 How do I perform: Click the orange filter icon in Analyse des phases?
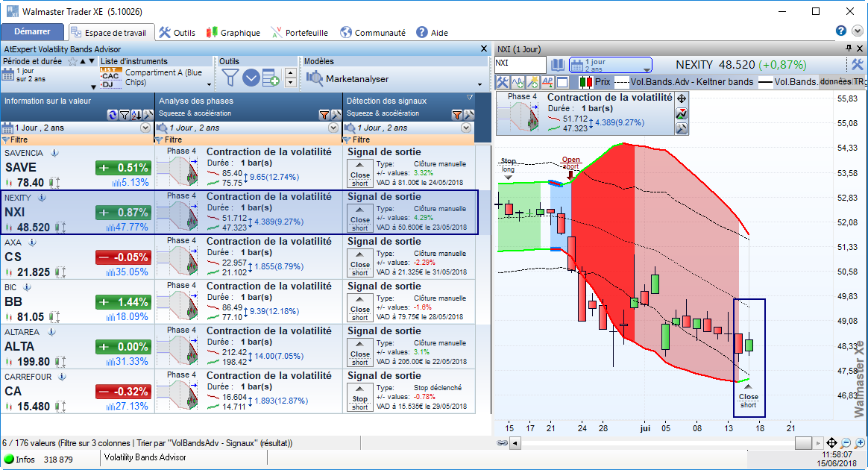pos(324,115)
